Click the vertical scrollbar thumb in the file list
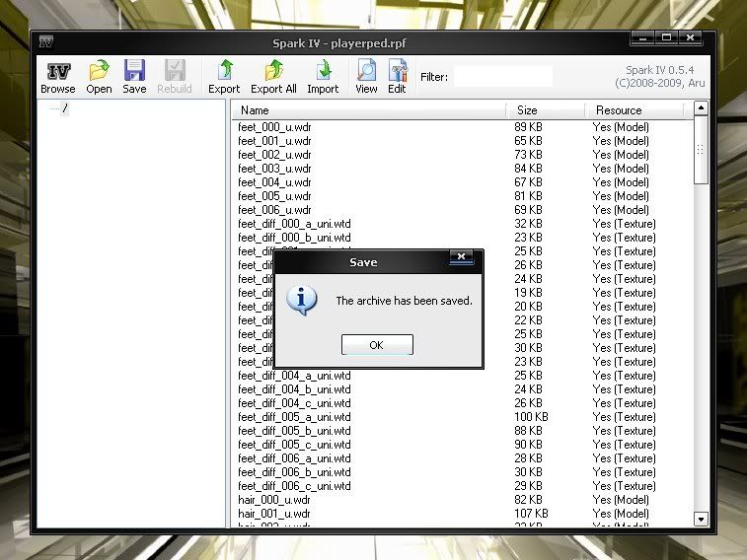 coord(701,150)
